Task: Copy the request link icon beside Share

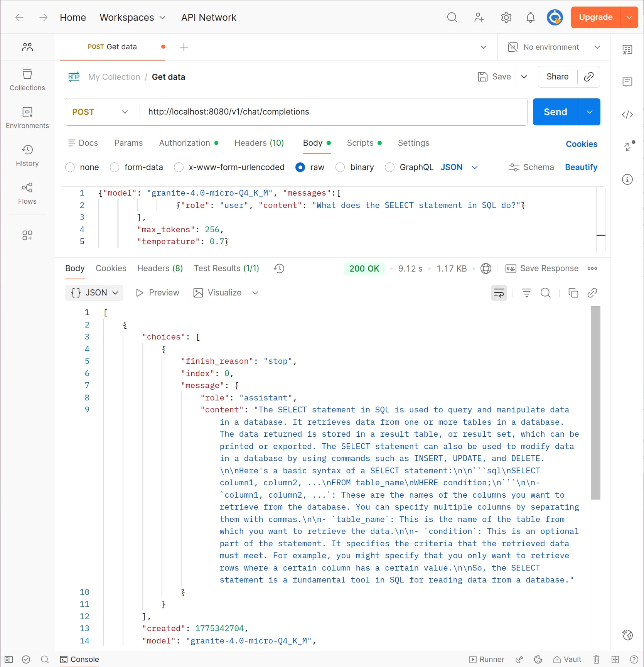Action: [588, 77]
